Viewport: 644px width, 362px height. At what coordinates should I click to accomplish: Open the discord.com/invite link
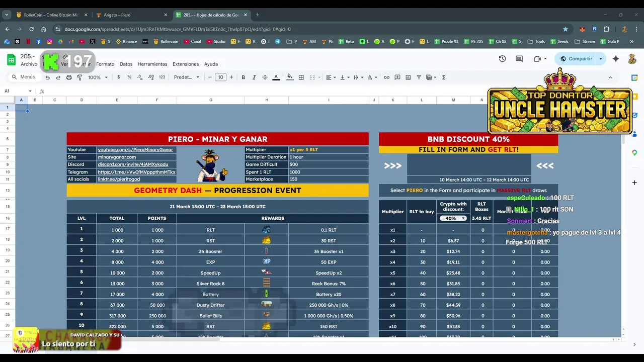coord(133,164)
